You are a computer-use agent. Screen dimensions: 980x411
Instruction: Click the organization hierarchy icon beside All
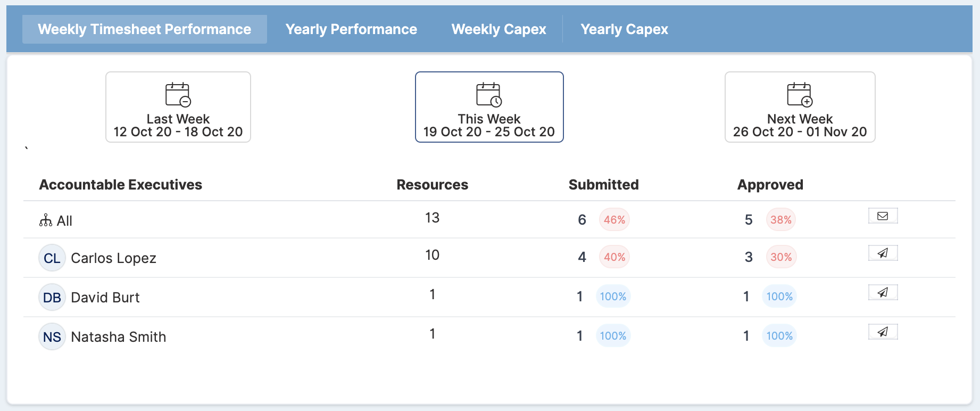[46, 220]
